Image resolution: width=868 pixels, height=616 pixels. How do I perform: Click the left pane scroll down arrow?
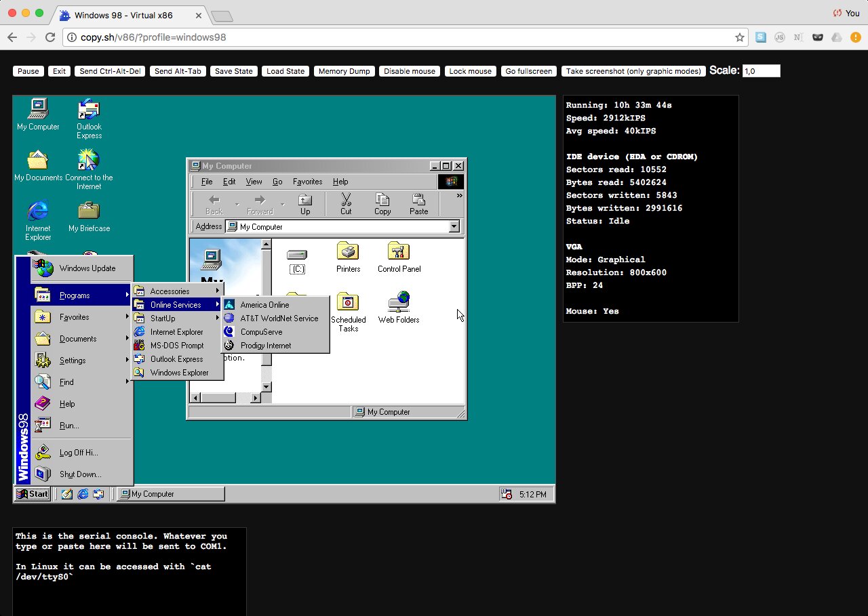[267, 387]
